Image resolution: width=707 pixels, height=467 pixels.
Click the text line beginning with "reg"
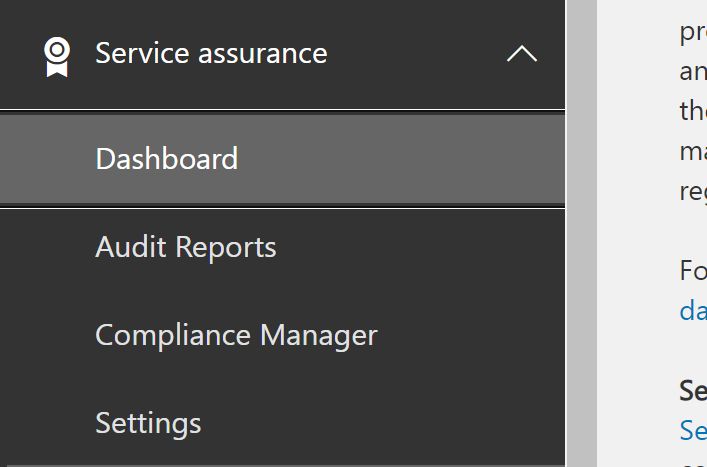[693, 191]
